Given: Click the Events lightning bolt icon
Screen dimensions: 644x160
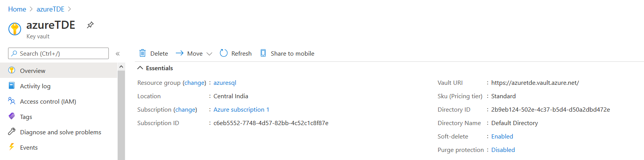Looking at the screenshot, I should pyautogui.click(x=12, y=147).
